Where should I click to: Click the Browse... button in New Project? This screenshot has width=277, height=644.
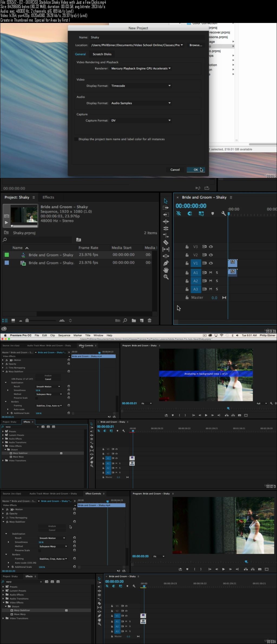tap(196, 45)
